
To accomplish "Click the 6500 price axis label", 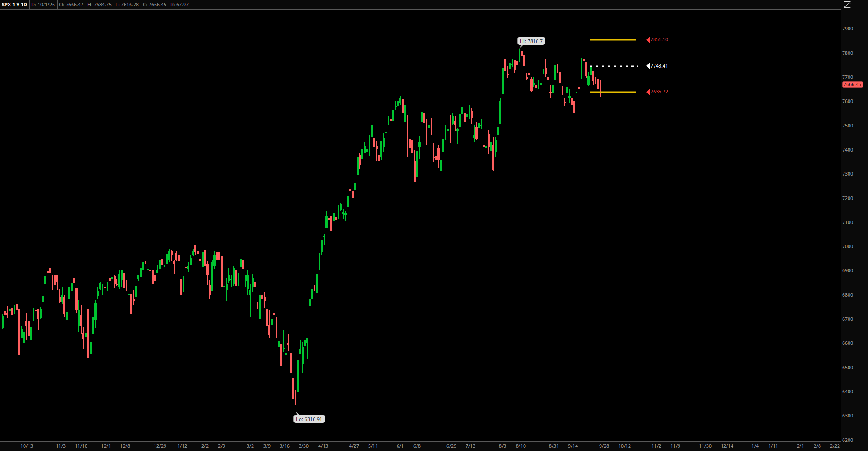I will 847,368.
